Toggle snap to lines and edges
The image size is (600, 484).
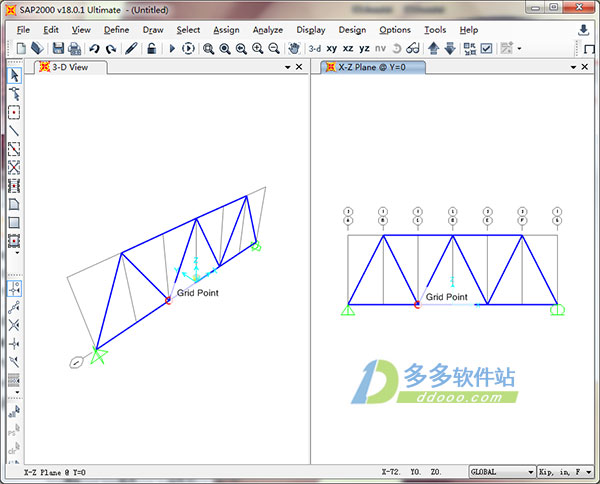14,362
